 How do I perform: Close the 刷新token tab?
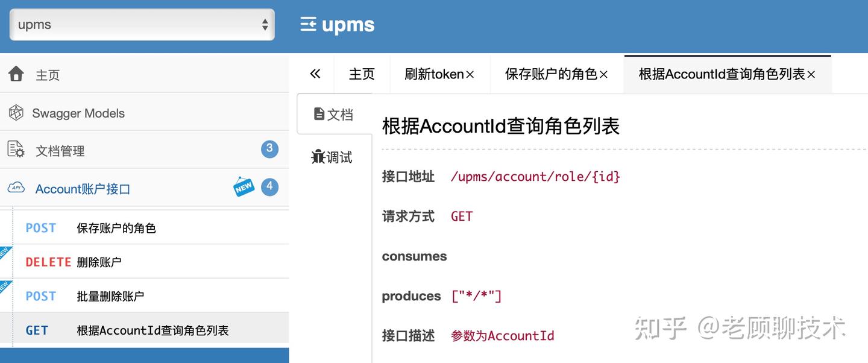[468, 74]
